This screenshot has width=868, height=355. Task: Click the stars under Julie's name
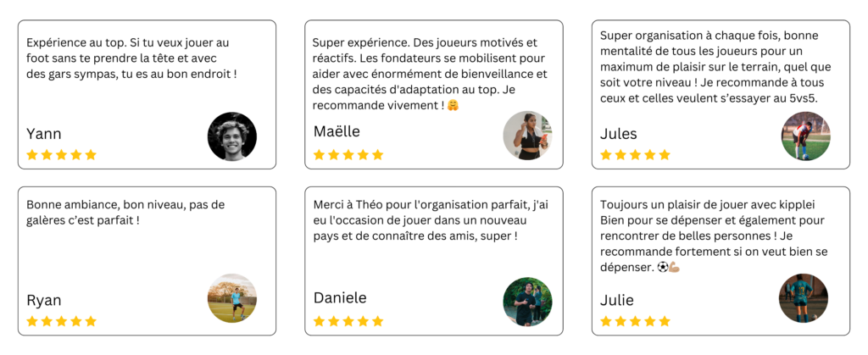[635, 321]
